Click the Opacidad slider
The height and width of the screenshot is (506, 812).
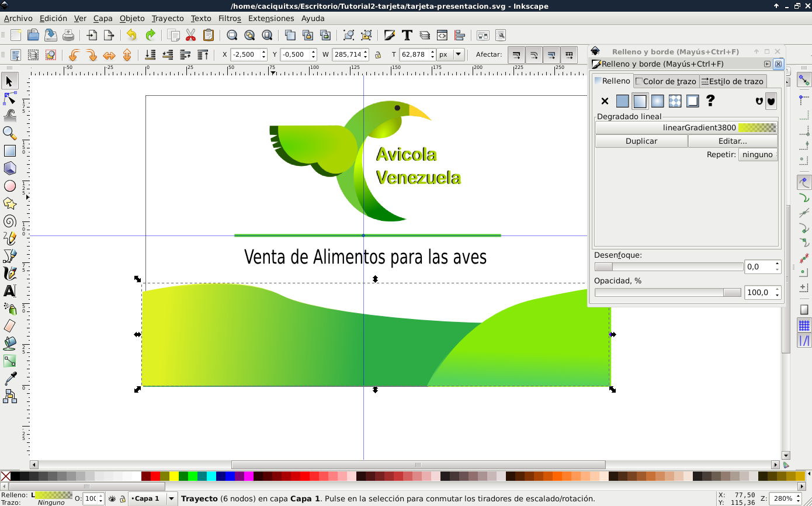pyautogui.click(x=668, y=293)
